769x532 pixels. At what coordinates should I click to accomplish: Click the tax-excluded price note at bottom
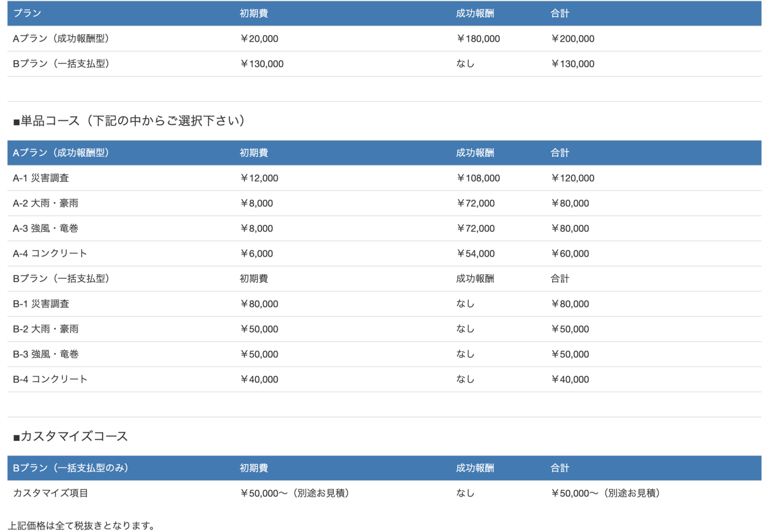[81, 526]
